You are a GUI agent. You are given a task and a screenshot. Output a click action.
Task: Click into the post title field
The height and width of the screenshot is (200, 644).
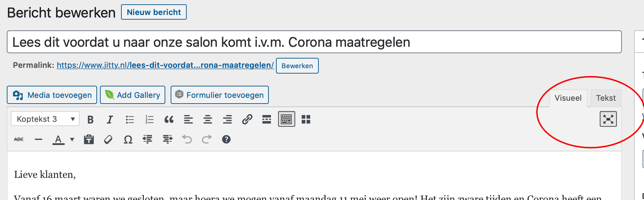(x=314, y=42)
